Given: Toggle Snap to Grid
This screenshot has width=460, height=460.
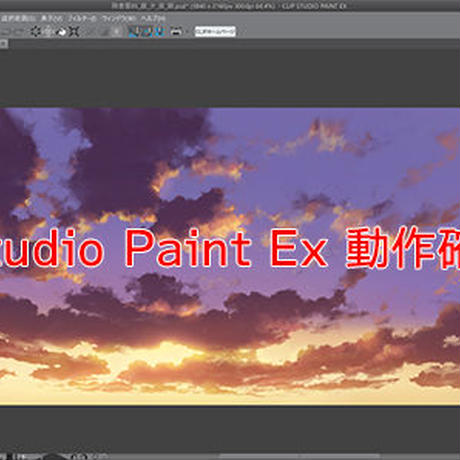Looking at the screenshot, I should [x=159, y=32].
